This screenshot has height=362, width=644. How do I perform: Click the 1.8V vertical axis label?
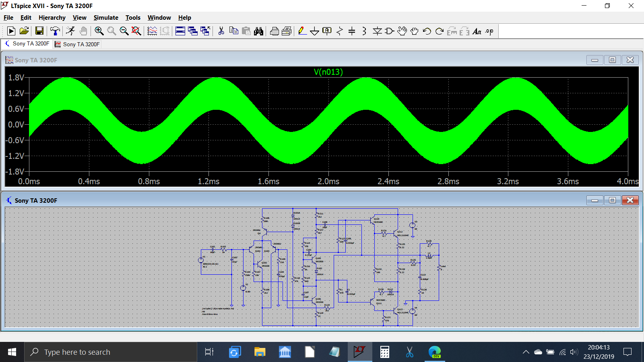tap(16, 78)
